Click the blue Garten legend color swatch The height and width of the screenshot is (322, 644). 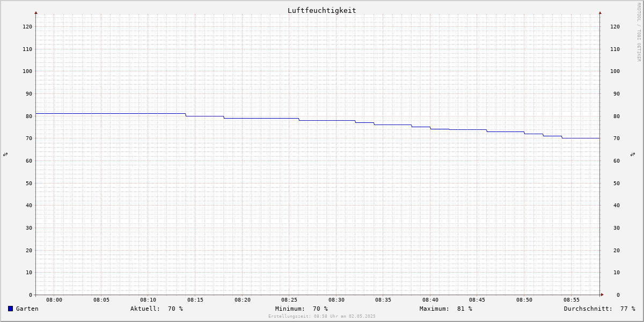click(10, 309)
